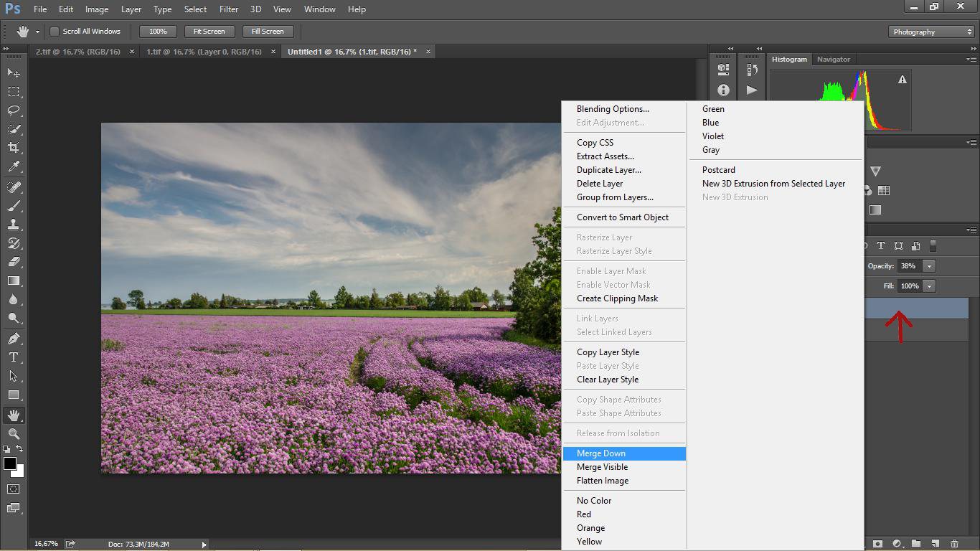Choose Merge Down from context menu

click(x=601, y=453)
